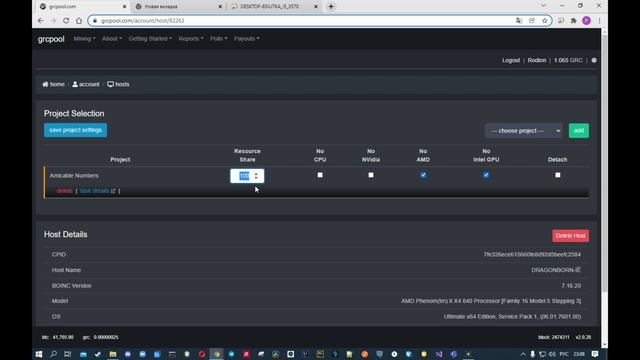Open a new browser tab with plus button
This screenshot has height=360, width=640.
(x=331, y=7)
